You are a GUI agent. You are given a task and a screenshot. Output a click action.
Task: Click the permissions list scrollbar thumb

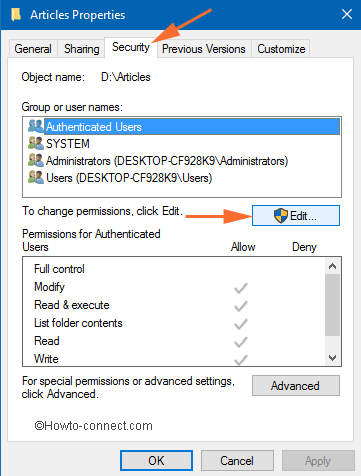pos(332,305)
